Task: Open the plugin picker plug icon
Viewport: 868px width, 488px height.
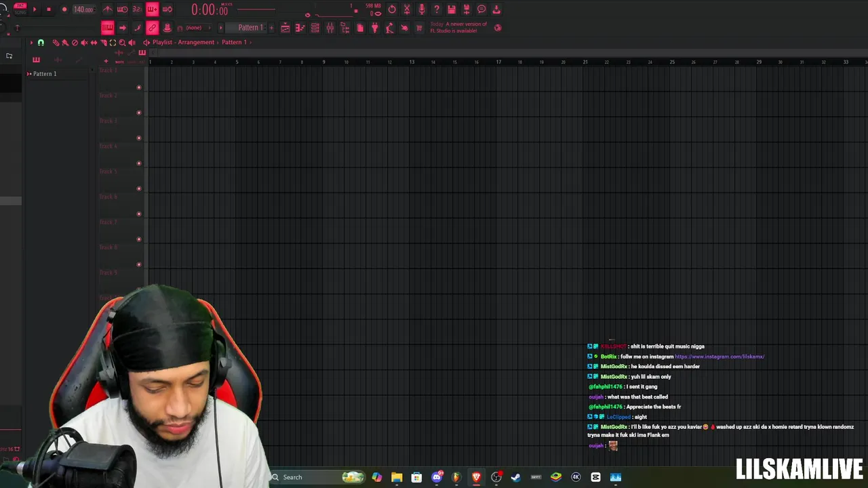Action: pos(375,28)
